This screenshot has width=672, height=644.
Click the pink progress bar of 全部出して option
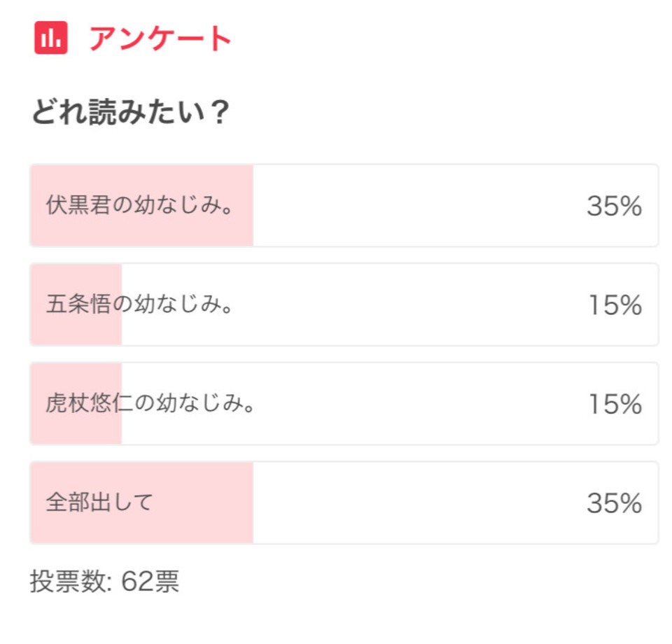(142, 503)
